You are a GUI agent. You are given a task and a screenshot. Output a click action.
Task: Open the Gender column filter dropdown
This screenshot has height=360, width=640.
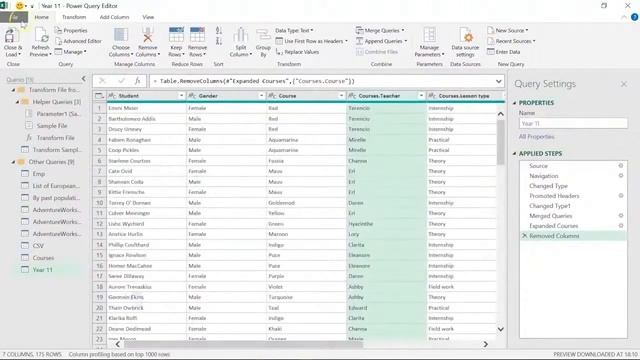point(261,96)
